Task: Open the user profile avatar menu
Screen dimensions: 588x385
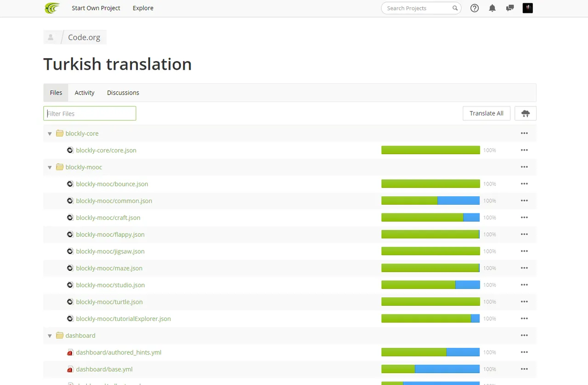Action: tap(528, 8)
